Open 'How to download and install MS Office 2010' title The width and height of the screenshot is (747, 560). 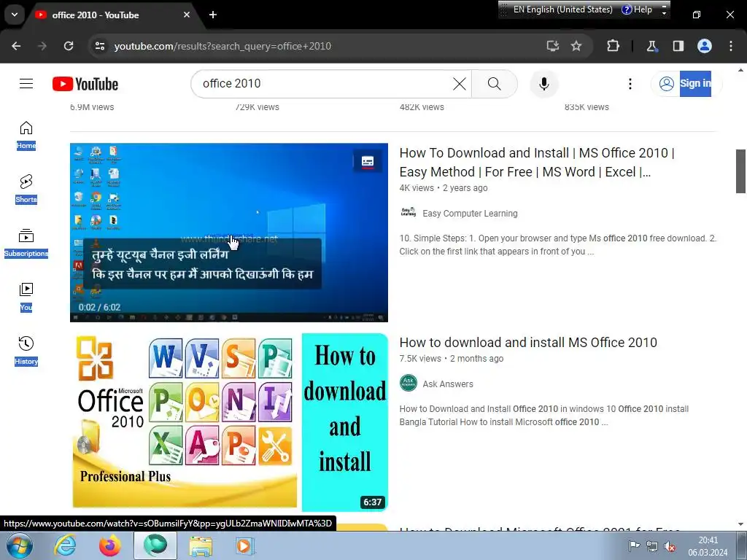(x=528, y=343)
